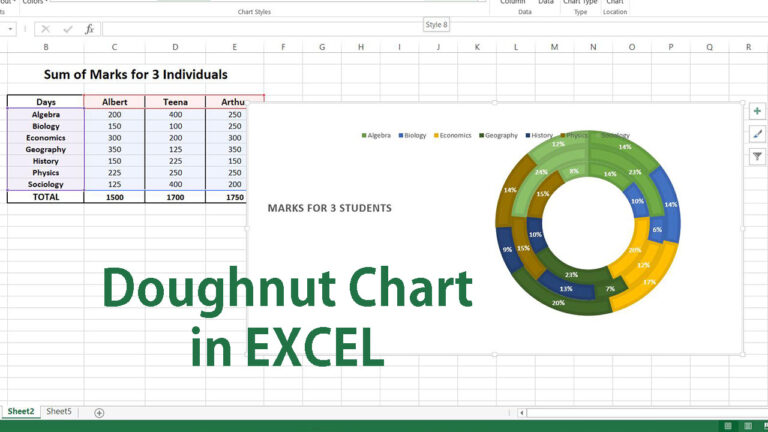Select the 1750 total cell
The width and height of the screenshot is (768, 432).
click(226, 197)
